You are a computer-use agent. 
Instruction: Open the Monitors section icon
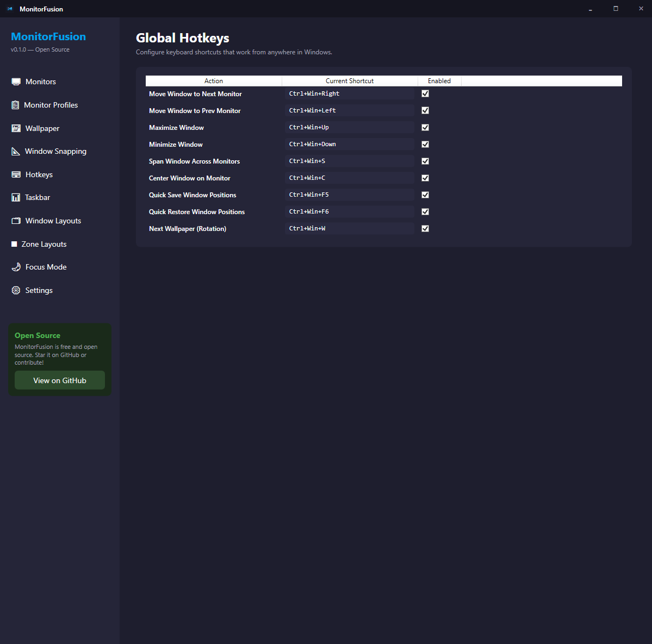(x=15, y=81)
